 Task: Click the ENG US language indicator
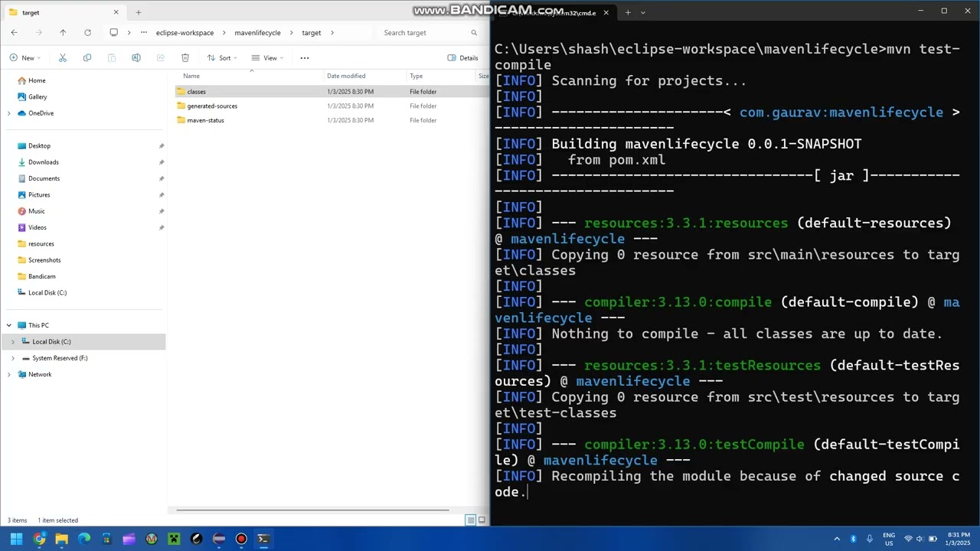click(x=889, y=539)
